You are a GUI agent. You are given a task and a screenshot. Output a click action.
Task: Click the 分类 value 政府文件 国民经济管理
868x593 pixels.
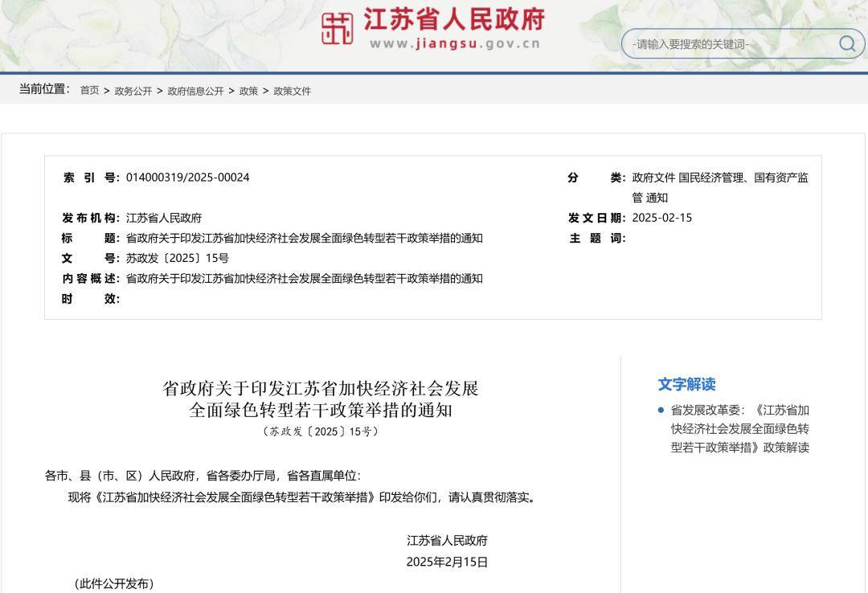coord(720,187)
